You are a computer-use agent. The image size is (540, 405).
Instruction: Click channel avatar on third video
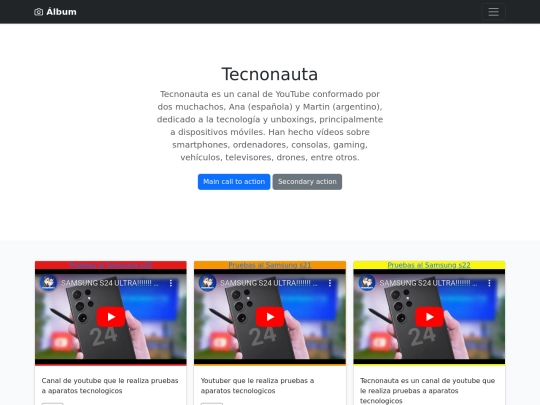[367, 283]
